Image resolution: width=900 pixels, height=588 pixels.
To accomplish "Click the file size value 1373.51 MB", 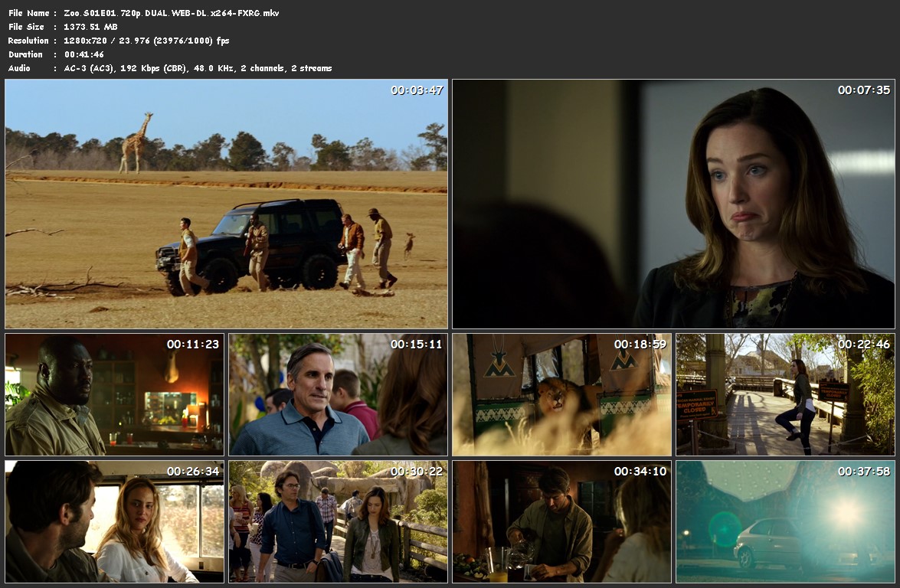I will pyautogui.click(x=90, y=26).
